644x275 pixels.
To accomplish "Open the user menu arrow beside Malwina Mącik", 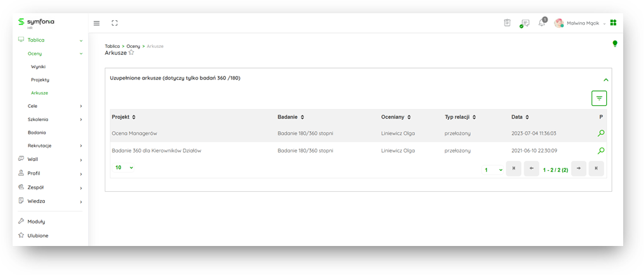I will (604, 24).
